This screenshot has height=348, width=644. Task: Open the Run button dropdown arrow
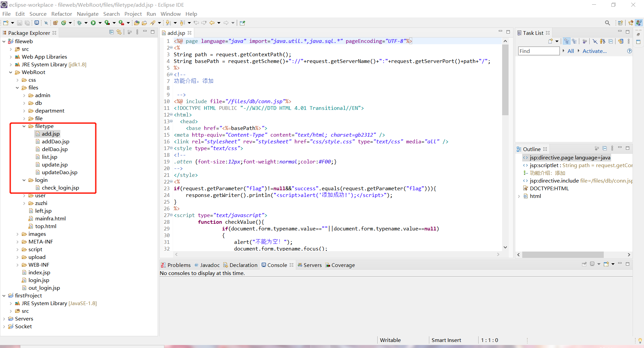[100, 23]
